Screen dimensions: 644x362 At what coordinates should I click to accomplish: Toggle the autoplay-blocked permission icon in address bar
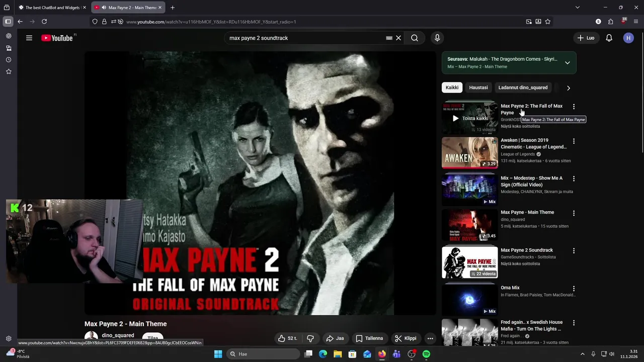(120, 22)
